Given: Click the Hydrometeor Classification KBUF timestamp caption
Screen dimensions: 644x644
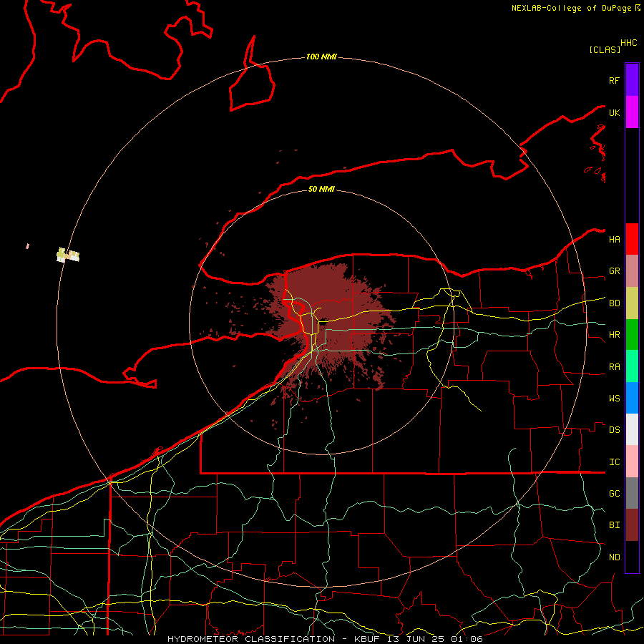Looking at the screenshot, I should pyautogui.click(x=325, y=639).
